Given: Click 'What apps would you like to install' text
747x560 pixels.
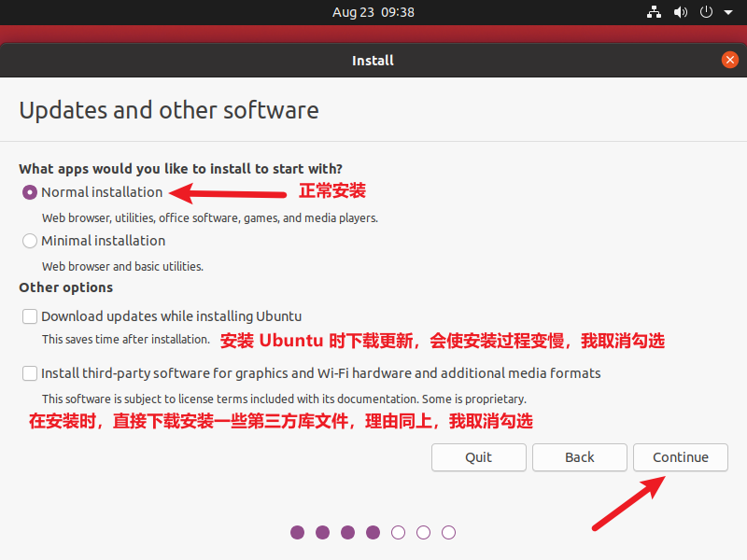Looking at the screenshot, I should 180,169.
